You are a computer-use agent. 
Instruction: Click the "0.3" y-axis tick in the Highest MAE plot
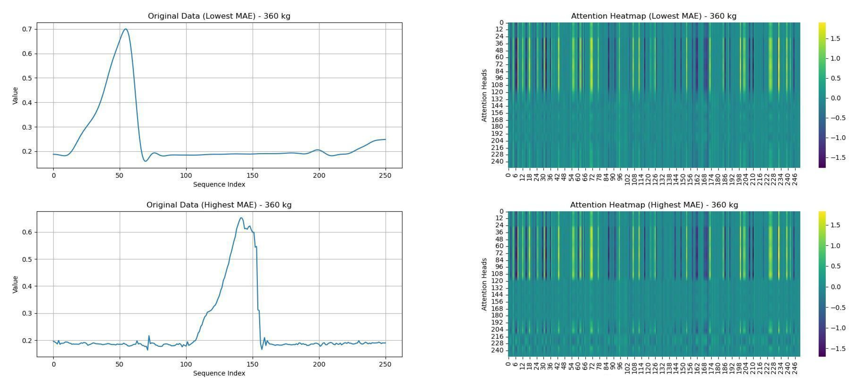point(27,313)
